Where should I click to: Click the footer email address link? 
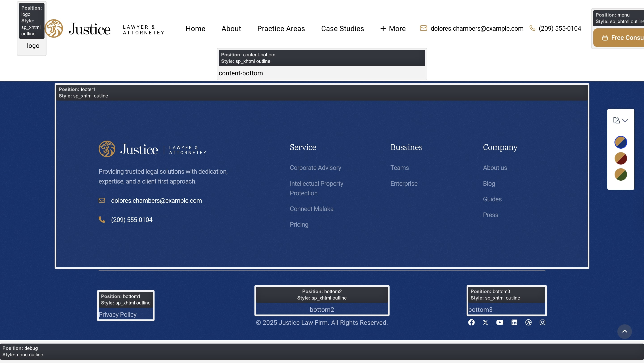[156, 200]
